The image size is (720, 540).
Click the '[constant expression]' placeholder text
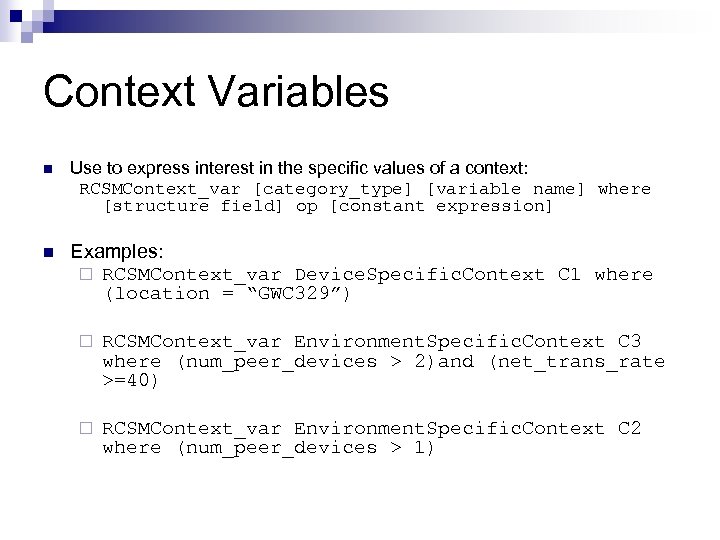pyautogui.click(x=440, y=206)
